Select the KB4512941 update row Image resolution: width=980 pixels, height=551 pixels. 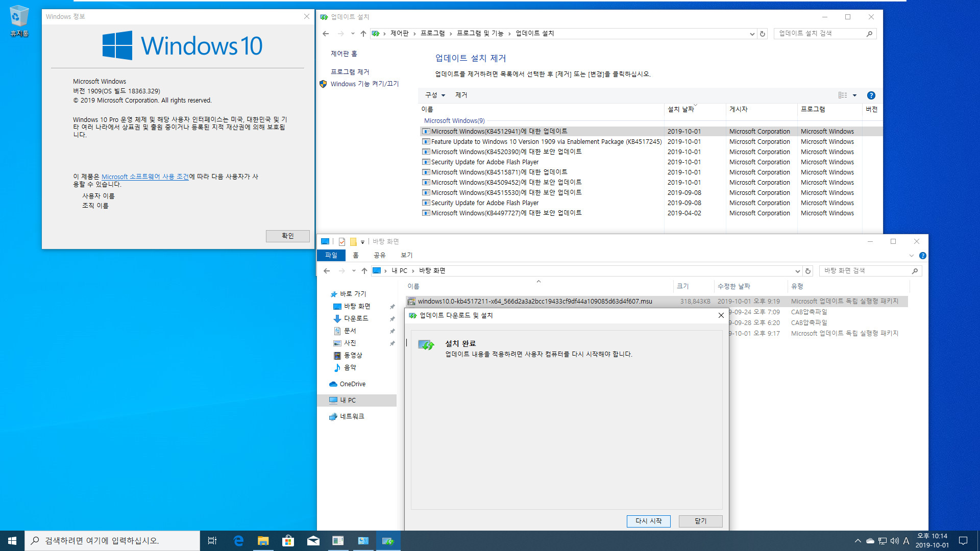651,132
